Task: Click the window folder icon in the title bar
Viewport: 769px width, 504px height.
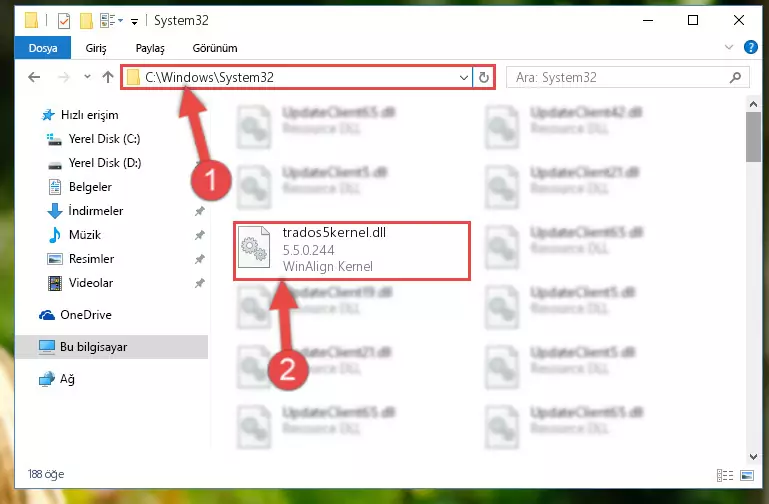Action: tap(31, 20)
